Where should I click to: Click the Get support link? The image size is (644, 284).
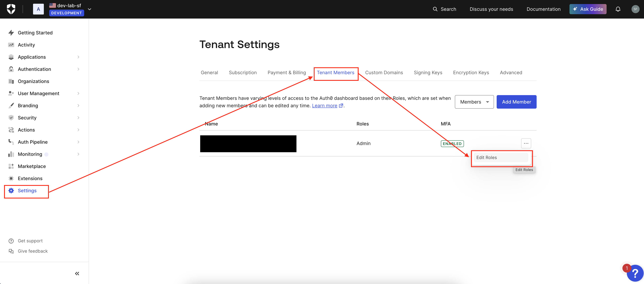pos(30,241)
